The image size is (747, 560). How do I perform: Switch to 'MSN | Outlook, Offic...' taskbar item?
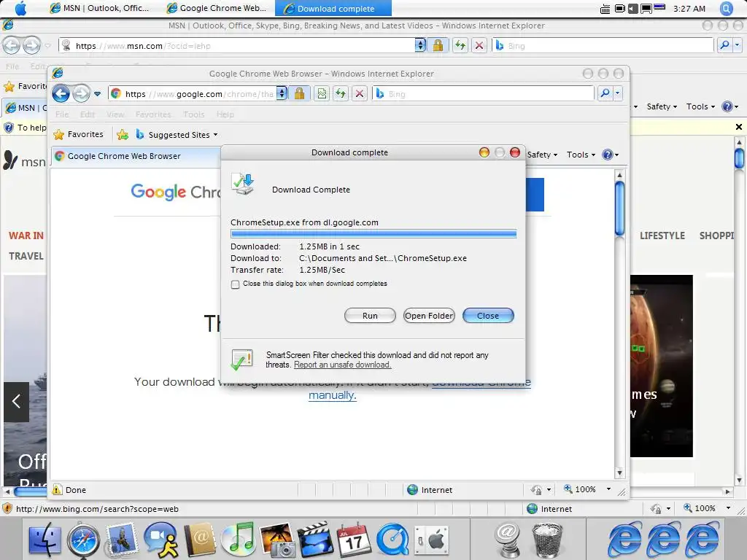99,8
